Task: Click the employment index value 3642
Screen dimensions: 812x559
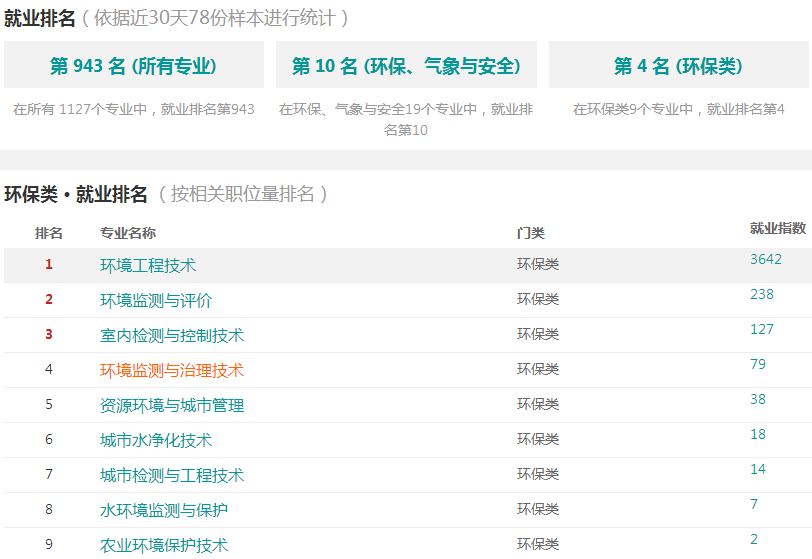Action: pyautogui.click(x=766, y=259)
